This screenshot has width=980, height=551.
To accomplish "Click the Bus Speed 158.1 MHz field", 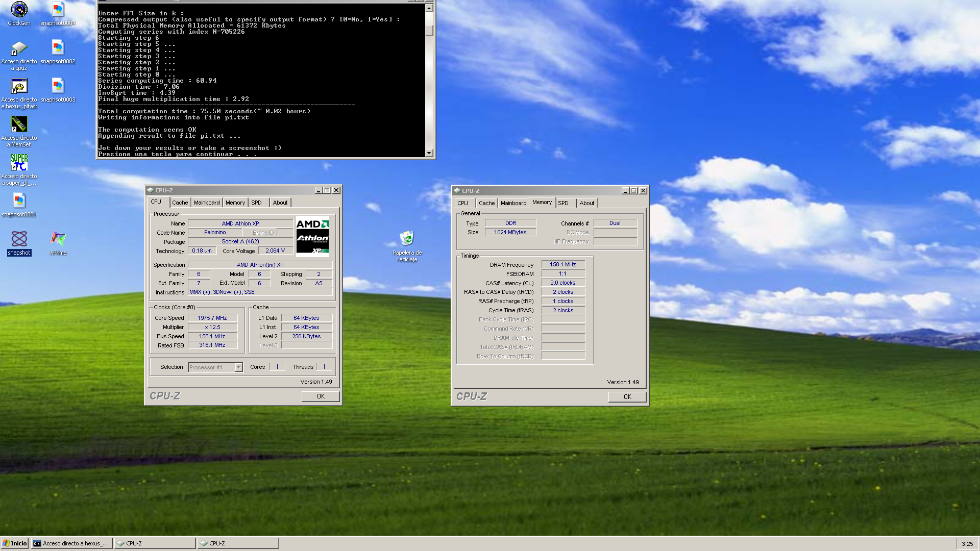I will click(x=212, y=336).
